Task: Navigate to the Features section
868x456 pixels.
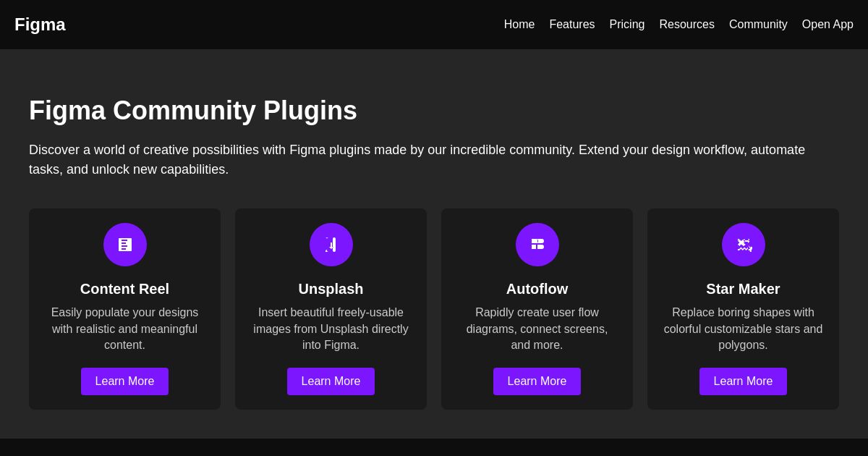Action: (x=571, y=24)
